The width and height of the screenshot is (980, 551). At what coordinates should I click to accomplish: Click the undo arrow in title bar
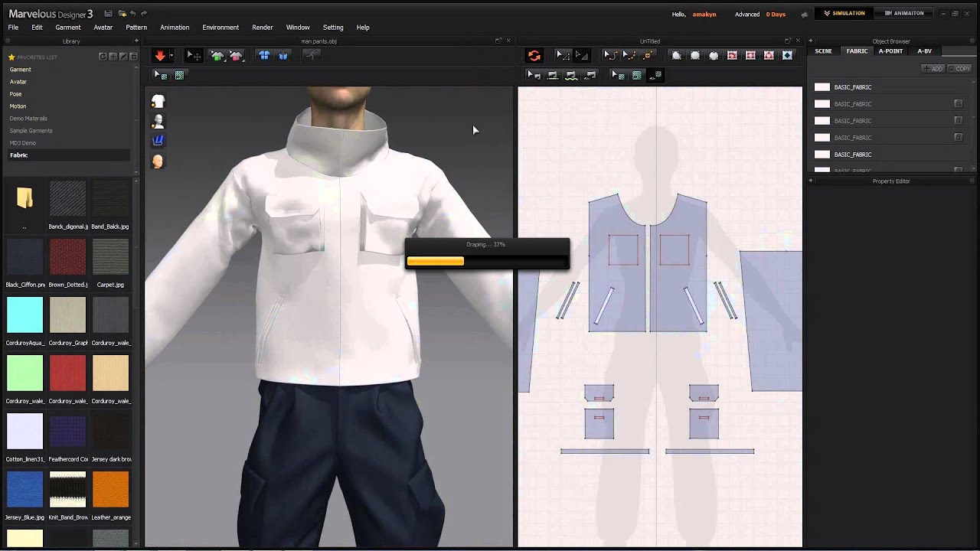[133, 14]
